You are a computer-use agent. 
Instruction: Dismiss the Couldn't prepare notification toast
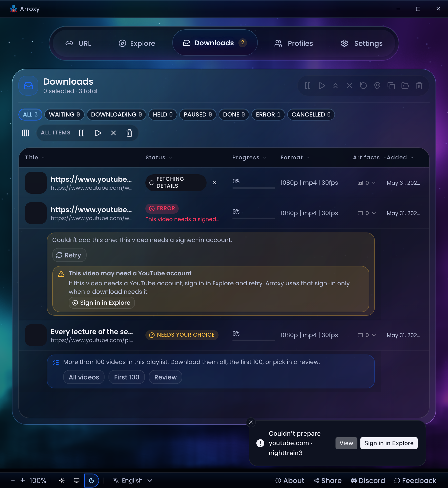point(251,422)
